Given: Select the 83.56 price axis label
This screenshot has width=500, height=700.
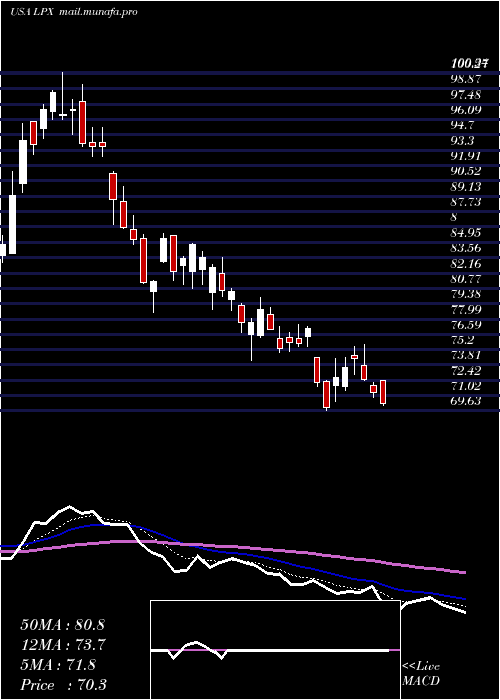Looking at the screenshot, I should click(x=466, y=248).
